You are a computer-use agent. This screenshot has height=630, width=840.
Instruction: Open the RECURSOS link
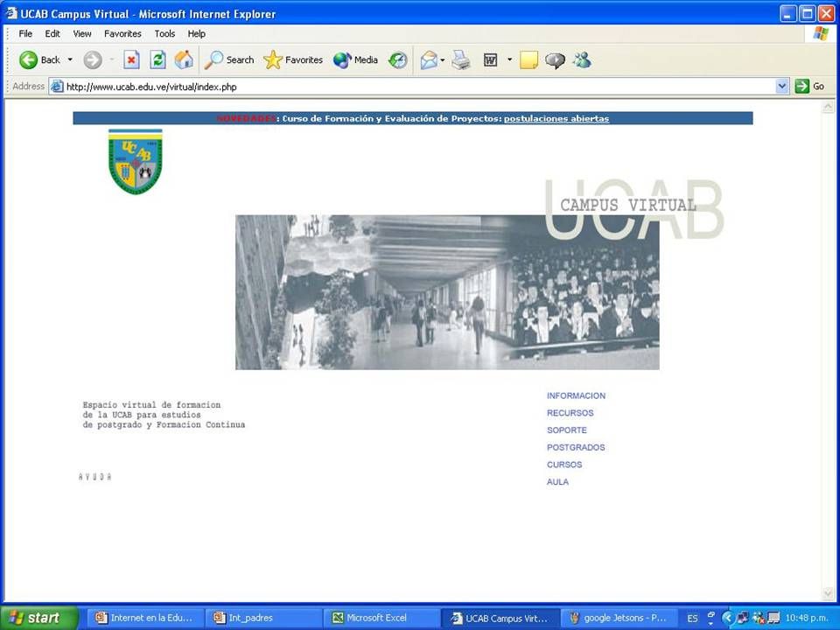tap(570, 413)
